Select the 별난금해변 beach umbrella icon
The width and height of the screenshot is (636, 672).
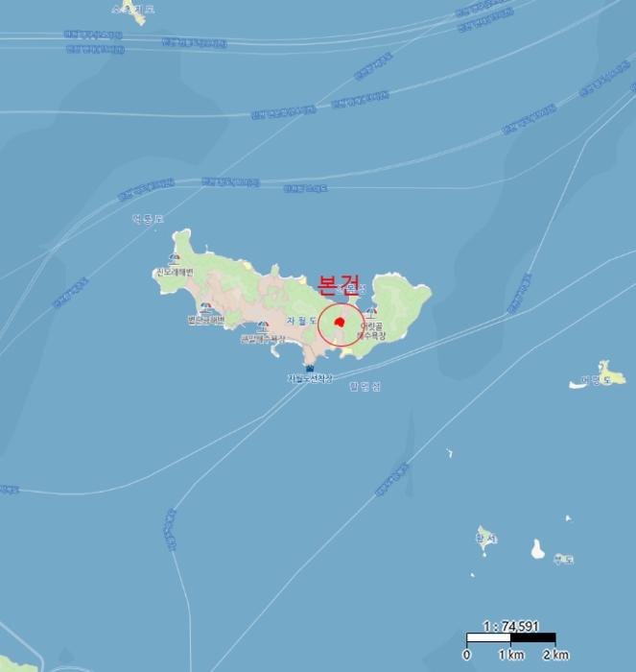pos(206,308)
